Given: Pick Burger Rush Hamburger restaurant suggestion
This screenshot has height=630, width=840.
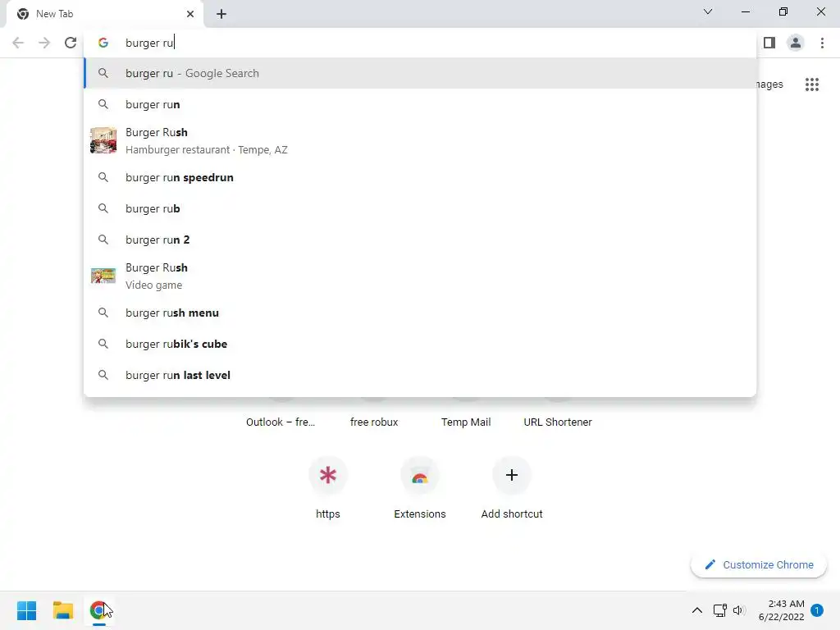Looking at the screenshot, I should 421,141.
